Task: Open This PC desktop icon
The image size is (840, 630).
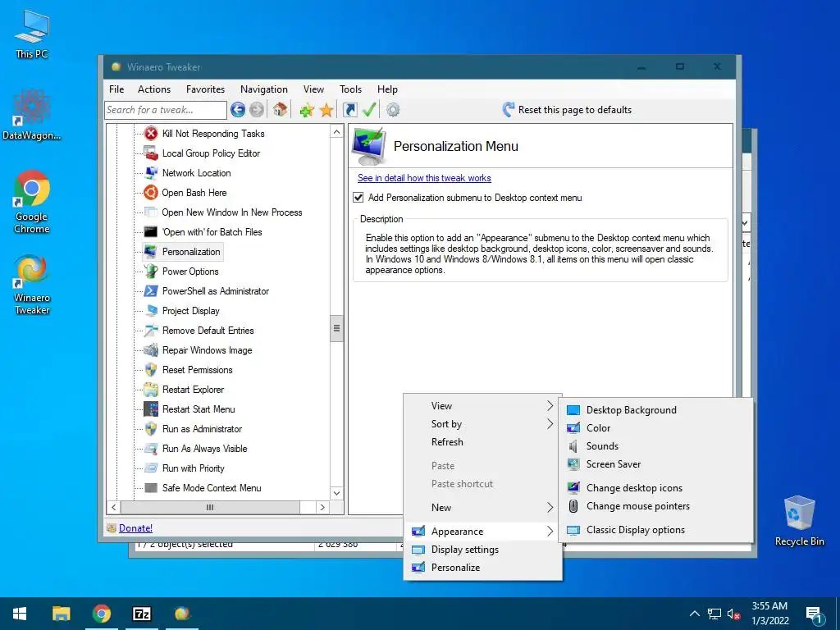Action: (x=32, y=34)
